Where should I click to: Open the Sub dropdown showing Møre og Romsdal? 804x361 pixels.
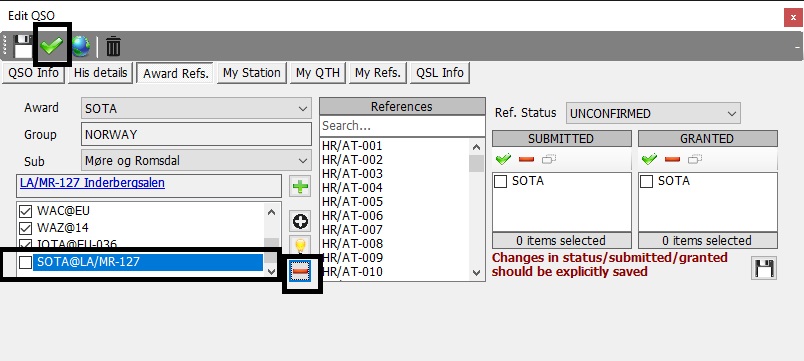click(196, 161)
